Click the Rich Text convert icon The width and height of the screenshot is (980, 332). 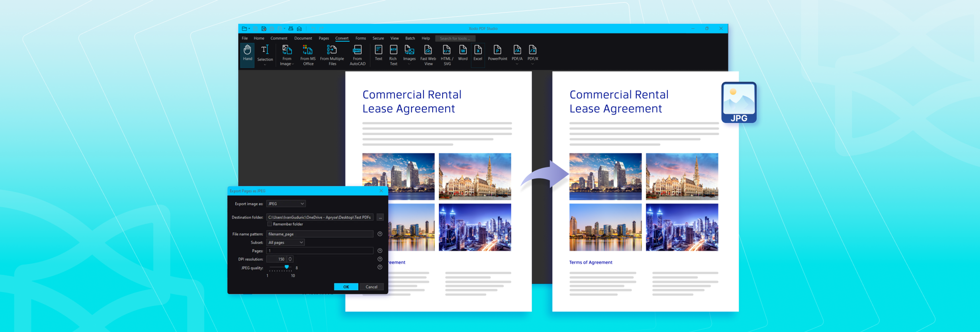pos(393,55)
